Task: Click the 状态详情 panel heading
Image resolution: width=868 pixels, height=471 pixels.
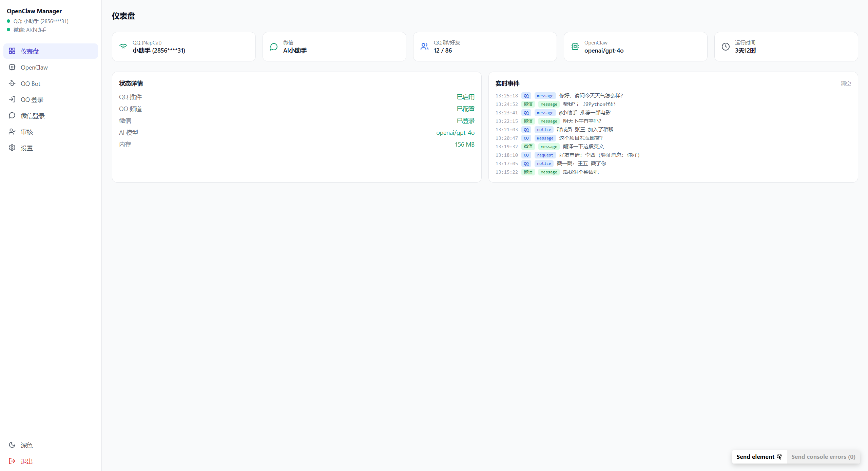Action: [131, 83]
